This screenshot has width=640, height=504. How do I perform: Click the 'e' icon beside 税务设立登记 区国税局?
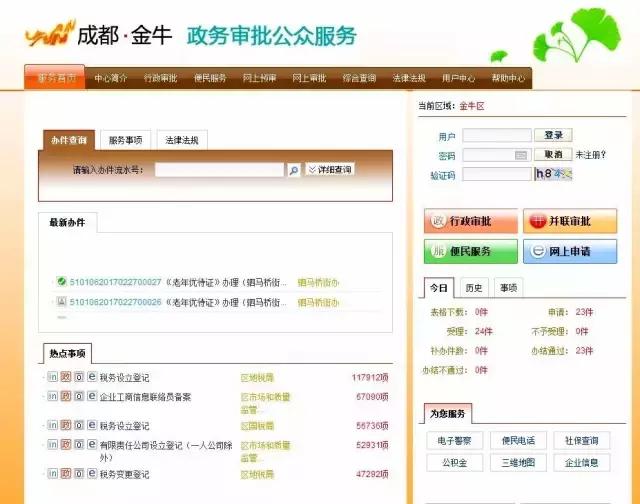[92, 425]
